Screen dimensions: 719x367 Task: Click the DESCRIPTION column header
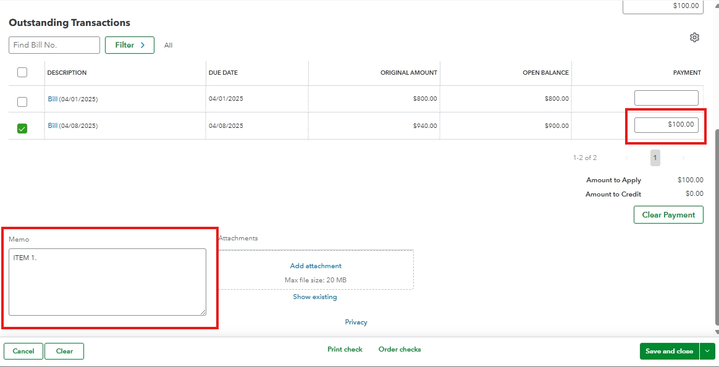pos(67,73)
